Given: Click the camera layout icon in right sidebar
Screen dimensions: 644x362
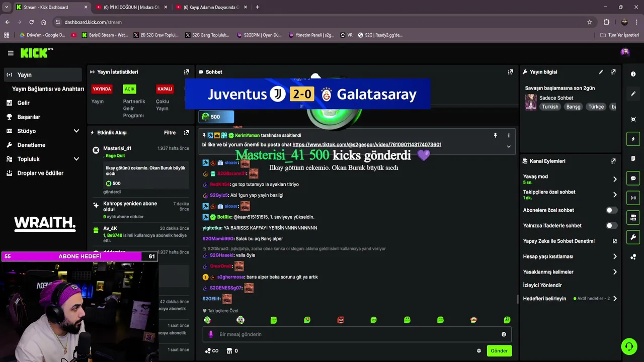Looking at the screenshot, I should coord(633,218).
